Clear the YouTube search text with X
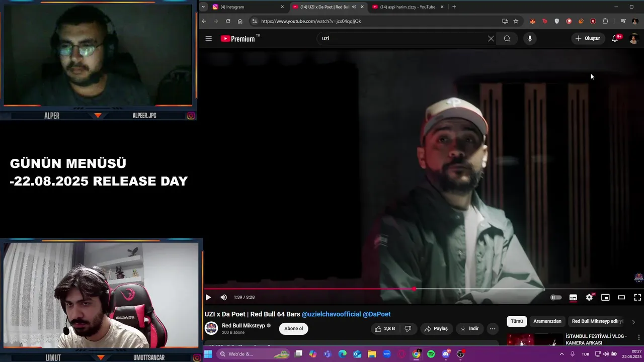Viewport: 644px width, 362px height. point(491,38)
